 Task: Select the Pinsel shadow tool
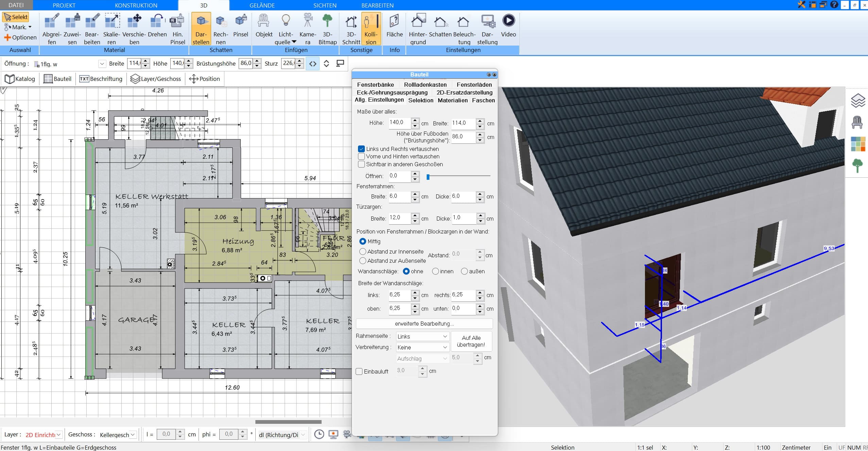[x=241, y=26]
